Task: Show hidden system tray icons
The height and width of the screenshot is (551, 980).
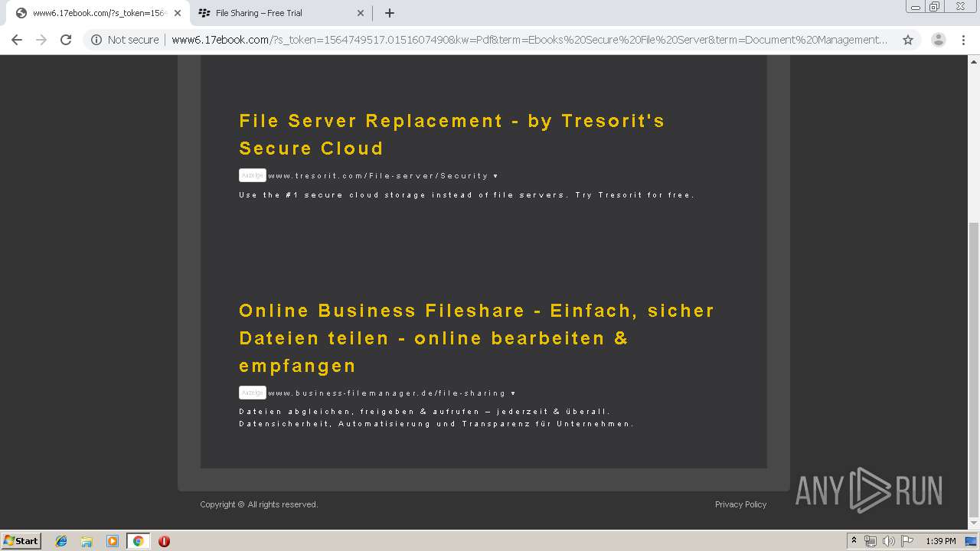Action: (x=854, y=540)
